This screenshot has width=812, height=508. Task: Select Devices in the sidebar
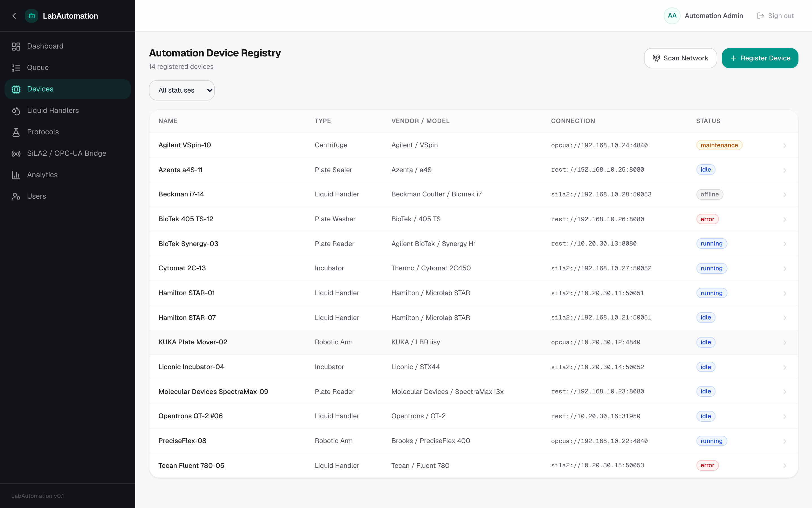click(67, 89)
